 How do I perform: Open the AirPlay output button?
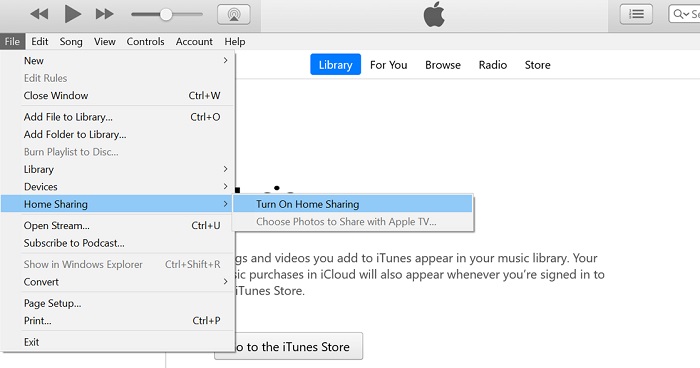coord(233,14)
